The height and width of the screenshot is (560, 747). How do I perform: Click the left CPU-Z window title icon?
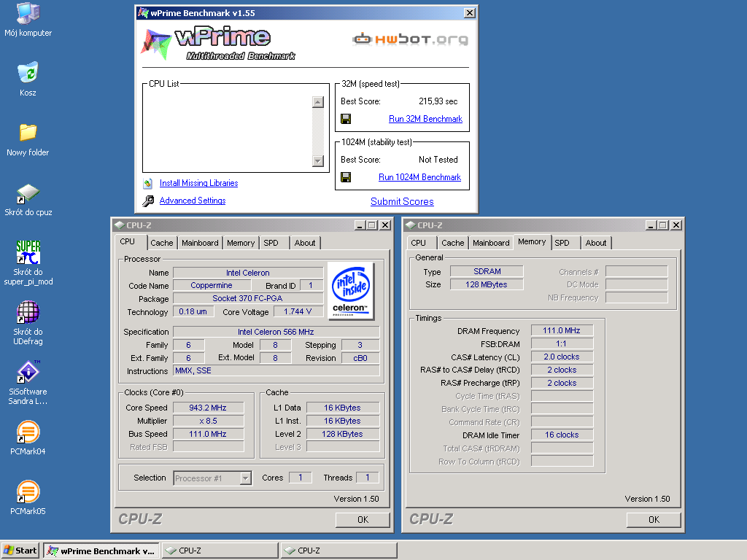[120, 225]
